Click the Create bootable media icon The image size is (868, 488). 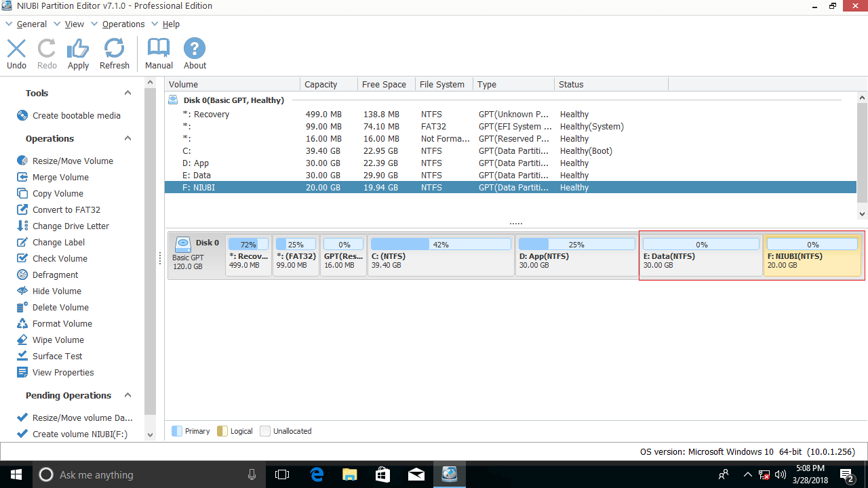click(22, 115)
